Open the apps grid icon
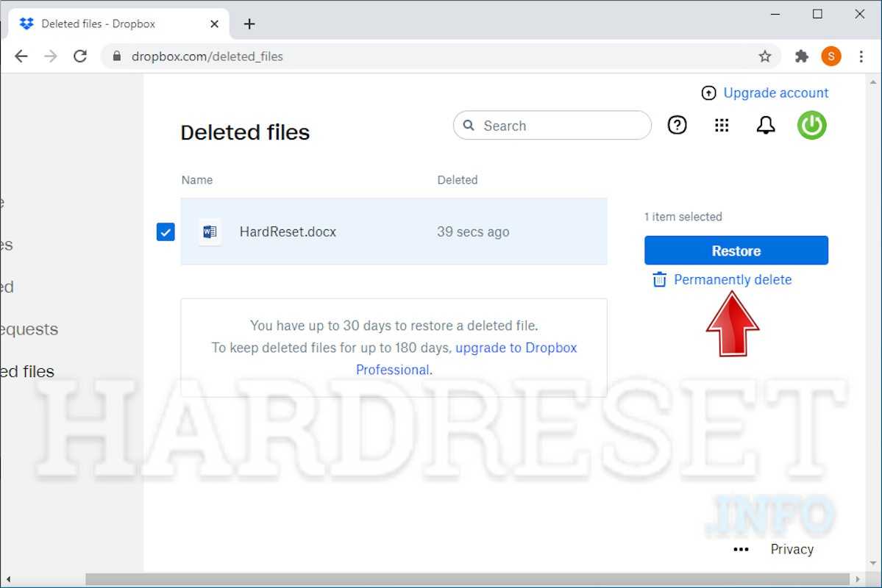The width and height of the screenshot is (882, 588). coord(722,125)
